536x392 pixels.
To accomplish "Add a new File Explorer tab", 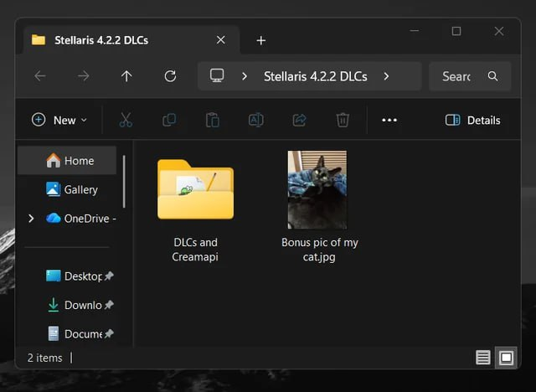I will pos(260,40).
